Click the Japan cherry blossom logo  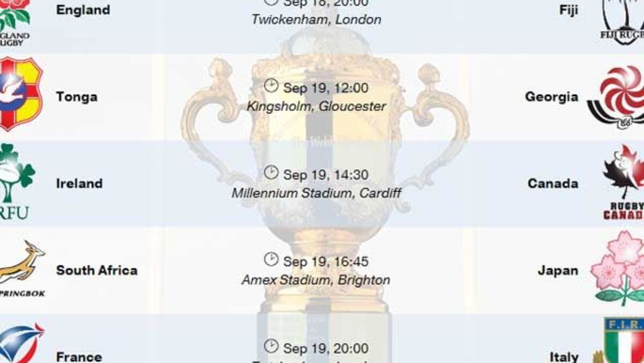click(620, 267)
